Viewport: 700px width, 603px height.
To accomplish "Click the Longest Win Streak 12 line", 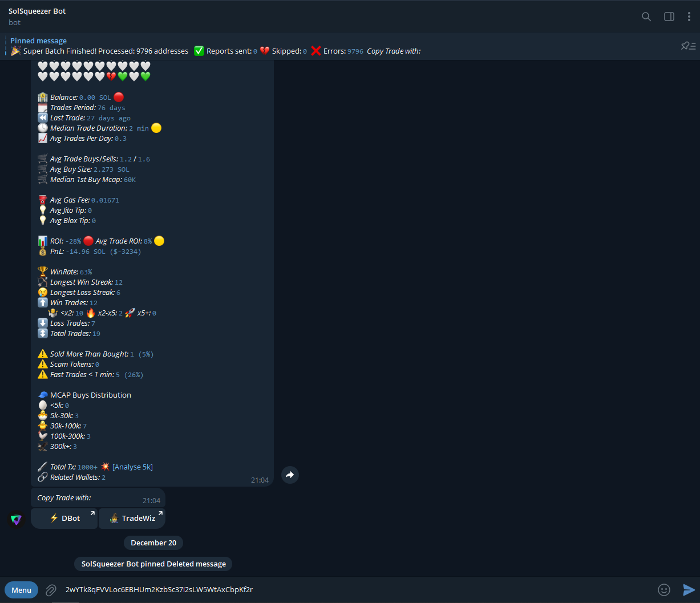I will 80,282.
